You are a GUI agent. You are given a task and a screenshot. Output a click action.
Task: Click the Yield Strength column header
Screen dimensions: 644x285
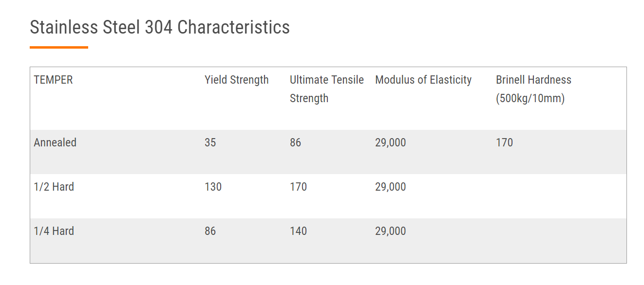click(x=237, y=80)
